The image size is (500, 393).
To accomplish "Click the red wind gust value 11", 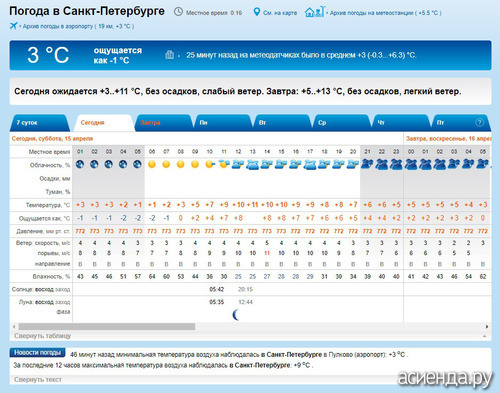I will pos(267,253).
